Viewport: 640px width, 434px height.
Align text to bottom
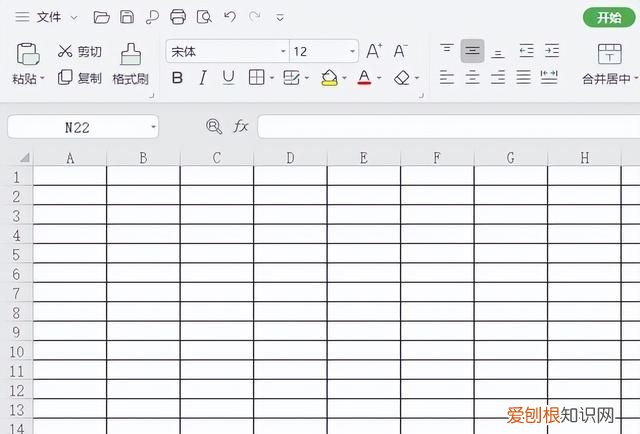[x=498, y=52]
